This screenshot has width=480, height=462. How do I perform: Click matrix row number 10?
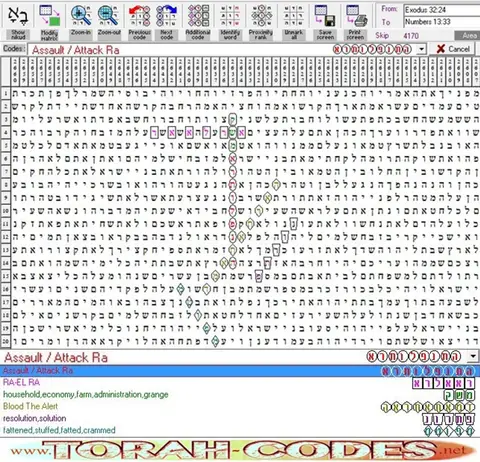tap(6, 211)
